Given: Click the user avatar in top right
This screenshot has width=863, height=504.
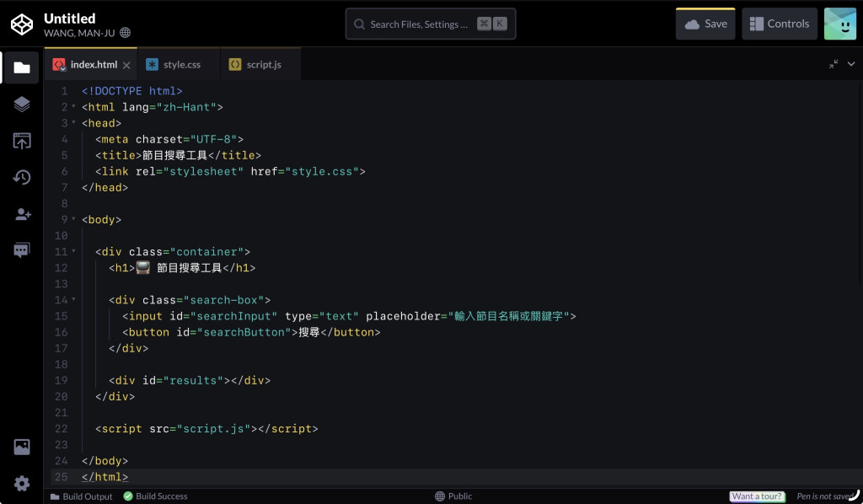Looking at the screenshot, I should pyautogui.click(x=840, y=24).
